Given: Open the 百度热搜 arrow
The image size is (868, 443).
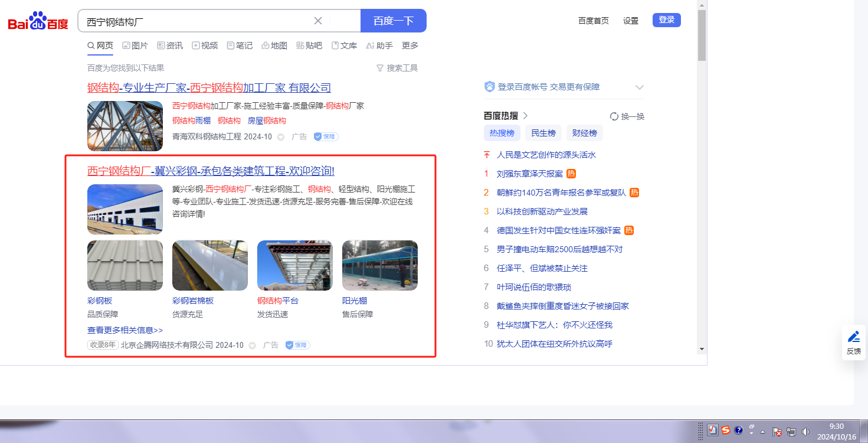Looking at the screenshot, I should [525, 116].
